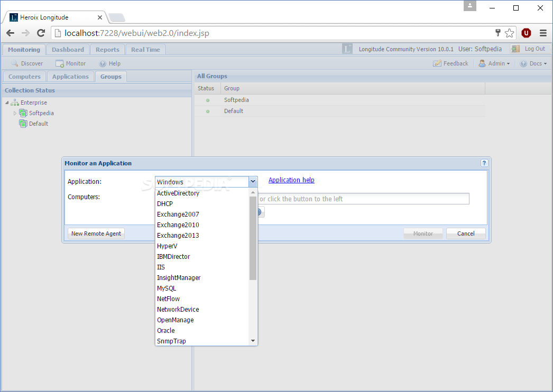The height and width of the screenshot is (392, 553).
Task: Click the Monitor toolbar icon
Action: (60, 63)
